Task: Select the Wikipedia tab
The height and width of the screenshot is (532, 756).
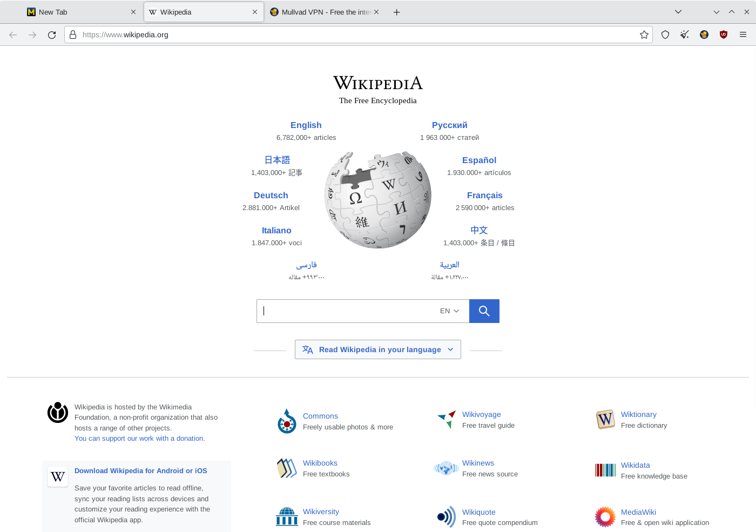Action: click(204, 12)
